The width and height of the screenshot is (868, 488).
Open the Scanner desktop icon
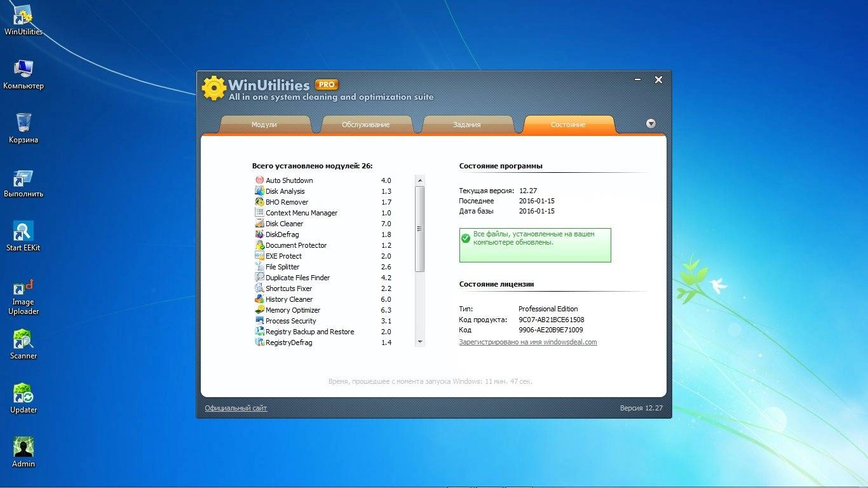pyautogui.click(x=24, y=345)
